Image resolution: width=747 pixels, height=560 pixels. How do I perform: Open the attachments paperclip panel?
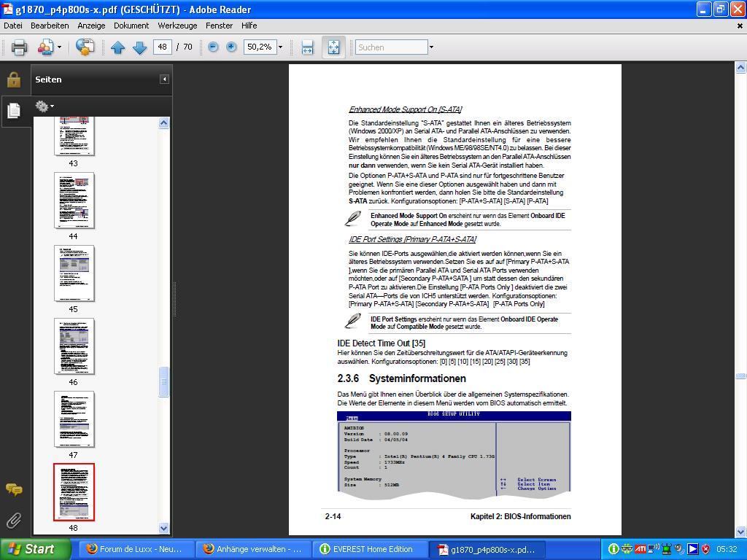(14, 521)
